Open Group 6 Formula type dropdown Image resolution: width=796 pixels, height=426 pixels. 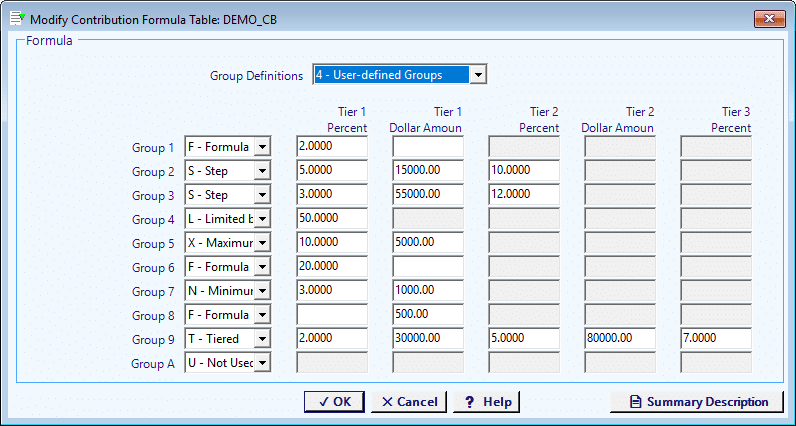(x=262, y=267)
